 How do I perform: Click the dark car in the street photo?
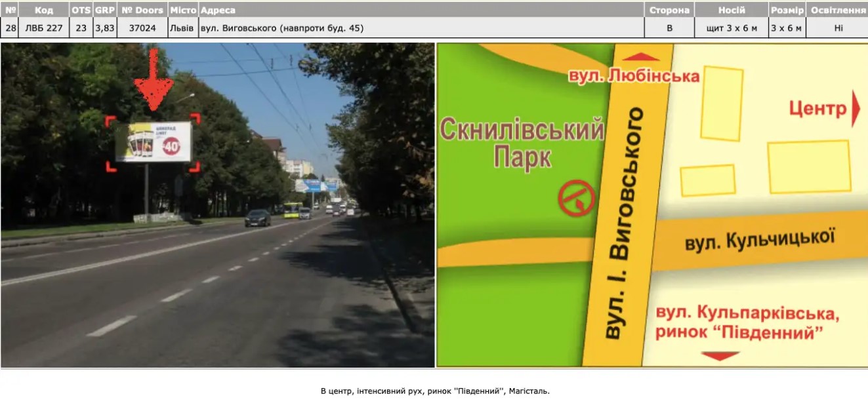[x=257, y=218]
